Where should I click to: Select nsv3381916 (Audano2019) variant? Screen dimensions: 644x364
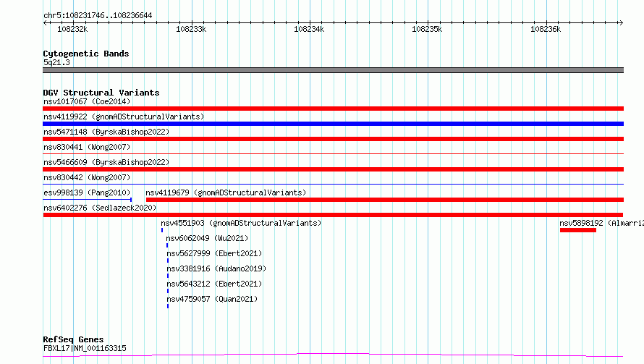(216, 268)
